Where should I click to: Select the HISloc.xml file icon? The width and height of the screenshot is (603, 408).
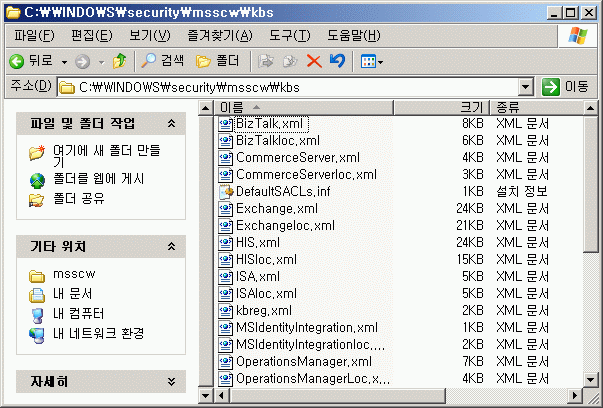click(225, 260)
